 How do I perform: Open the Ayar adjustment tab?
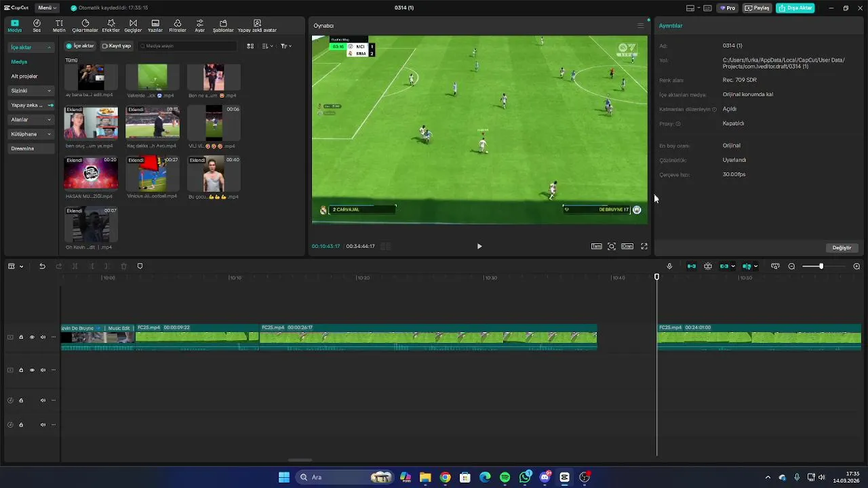199,26
